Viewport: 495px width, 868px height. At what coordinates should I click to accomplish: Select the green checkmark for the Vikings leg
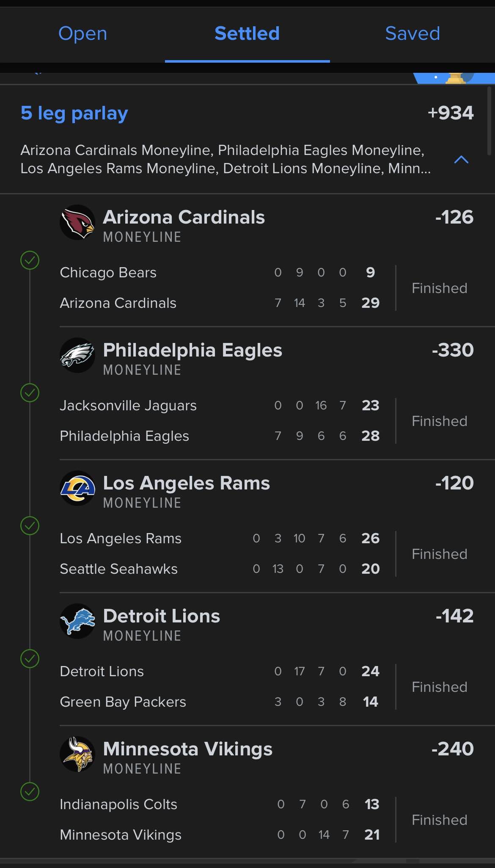click(30, 792)
